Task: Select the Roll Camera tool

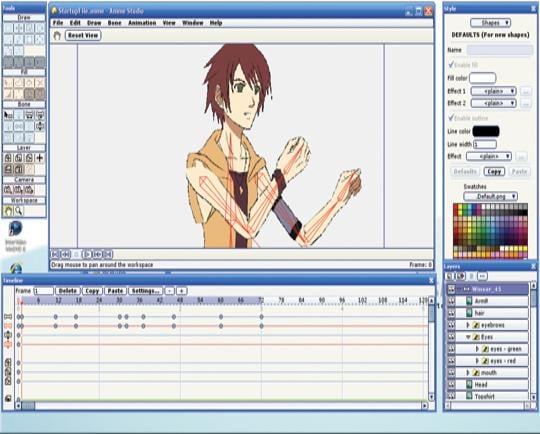Action: 29,190
